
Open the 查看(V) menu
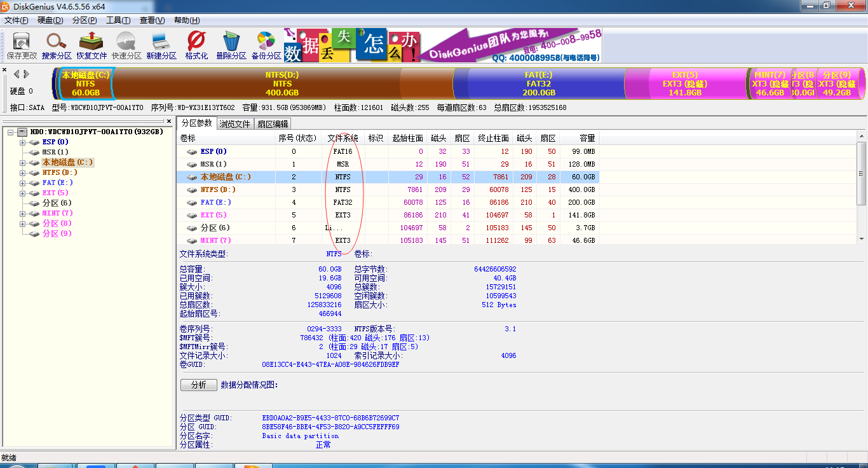pyautogui.click(x=153, y=20)
